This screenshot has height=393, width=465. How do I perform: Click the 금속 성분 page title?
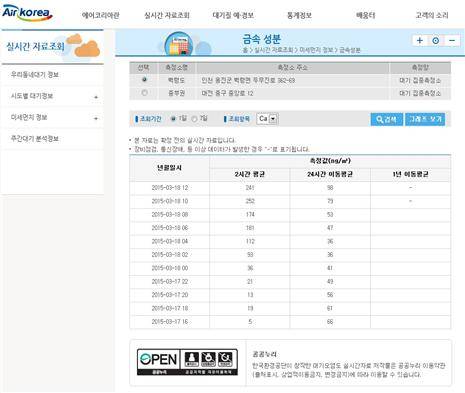(262, 39)
